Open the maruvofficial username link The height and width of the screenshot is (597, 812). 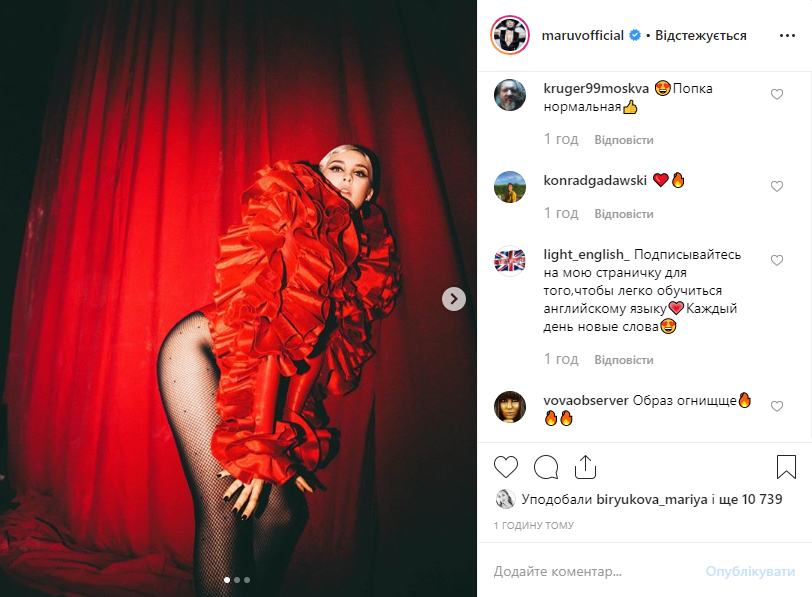pyautogui.click(x=583, y=35)
